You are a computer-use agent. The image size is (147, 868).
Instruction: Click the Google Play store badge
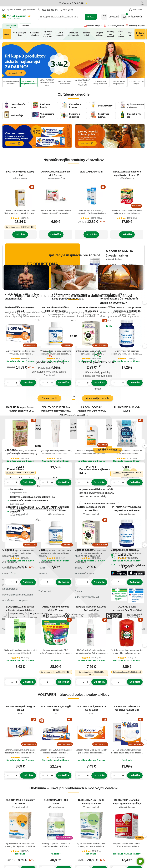pyautogui.click(x=119, y=573)
